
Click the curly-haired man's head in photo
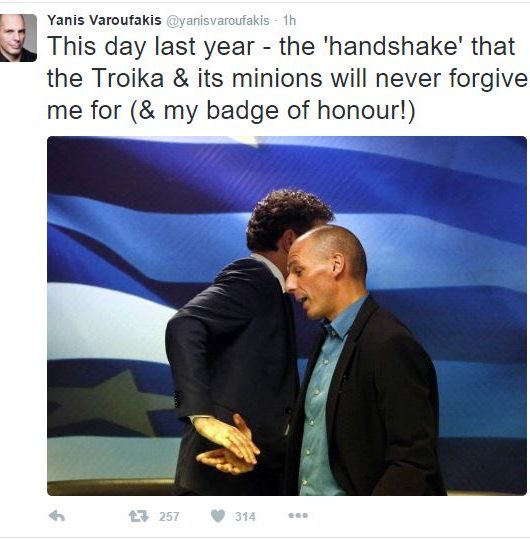click(288, 220)
